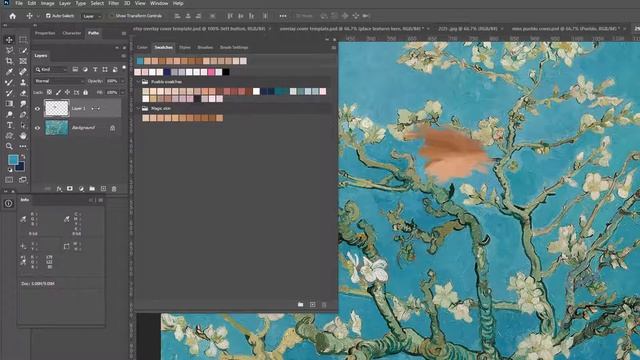
Task: Create a new layer with the plus icon
Action: pyautogui.click(x=103, y=189)
